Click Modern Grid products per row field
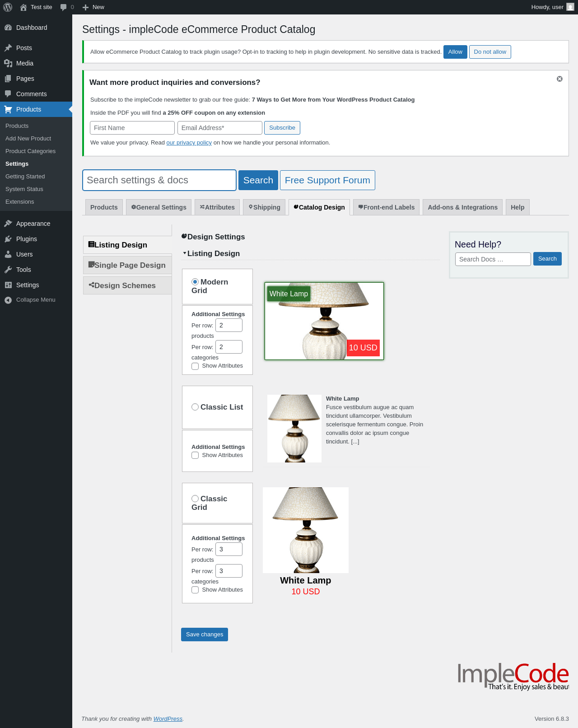Viewport: 578px width, 728px height. [229, 325]
